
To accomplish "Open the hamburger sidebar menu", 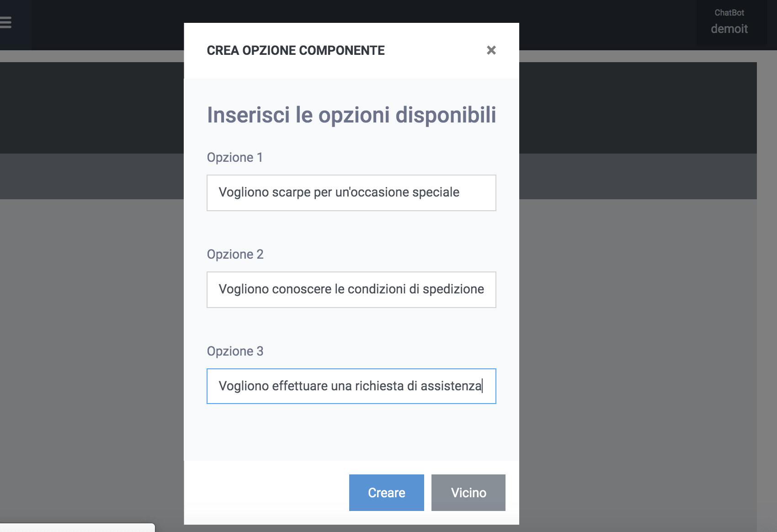I will click(5, 22).
